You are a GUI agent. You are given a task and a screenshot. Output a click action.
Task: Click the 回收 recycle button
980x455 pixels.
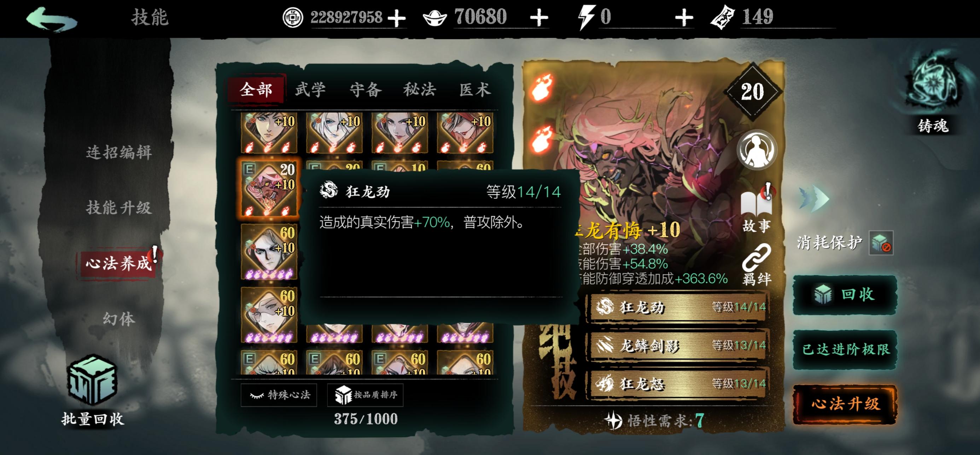pos(845,295)
